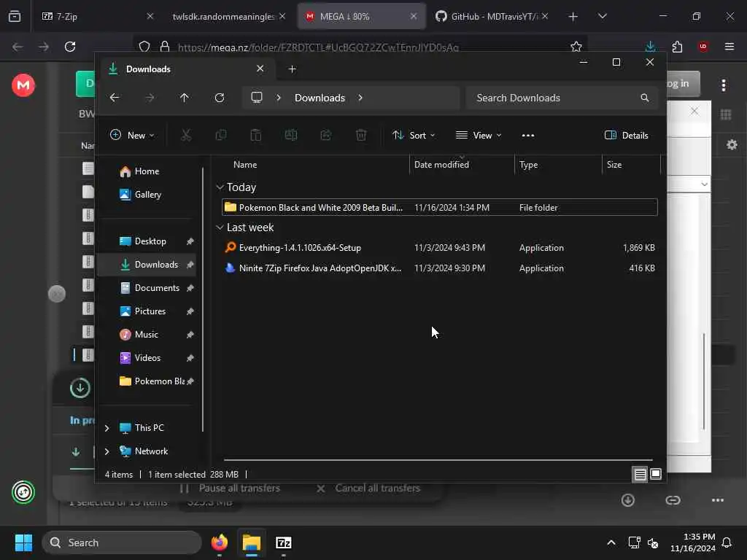Open MEGA vertical three-dot menu
This screenshot has height=560, width=747.
pos(724,85)
